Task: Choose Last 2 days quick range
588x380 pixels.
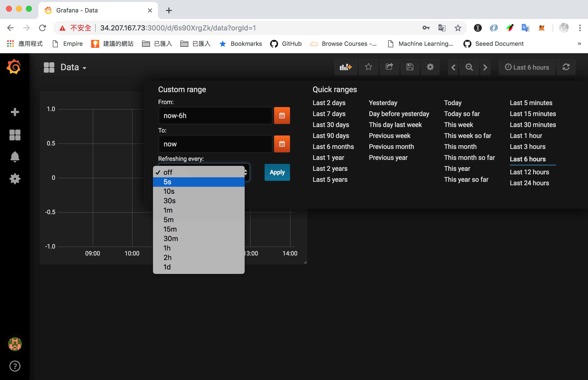Action: 329,103
